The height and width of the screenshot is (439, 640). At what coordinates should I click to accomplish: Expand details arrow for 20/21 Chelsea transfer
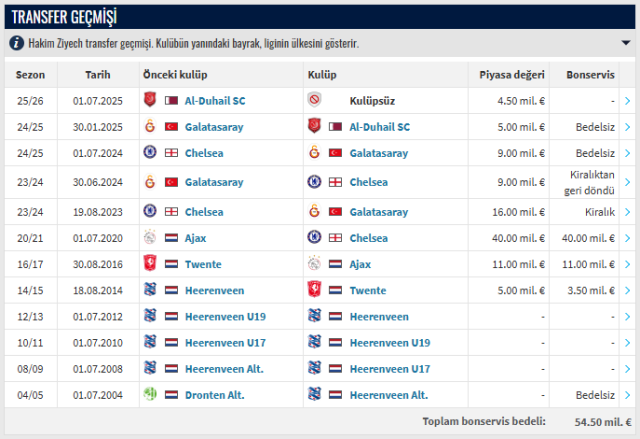point(627,238)
